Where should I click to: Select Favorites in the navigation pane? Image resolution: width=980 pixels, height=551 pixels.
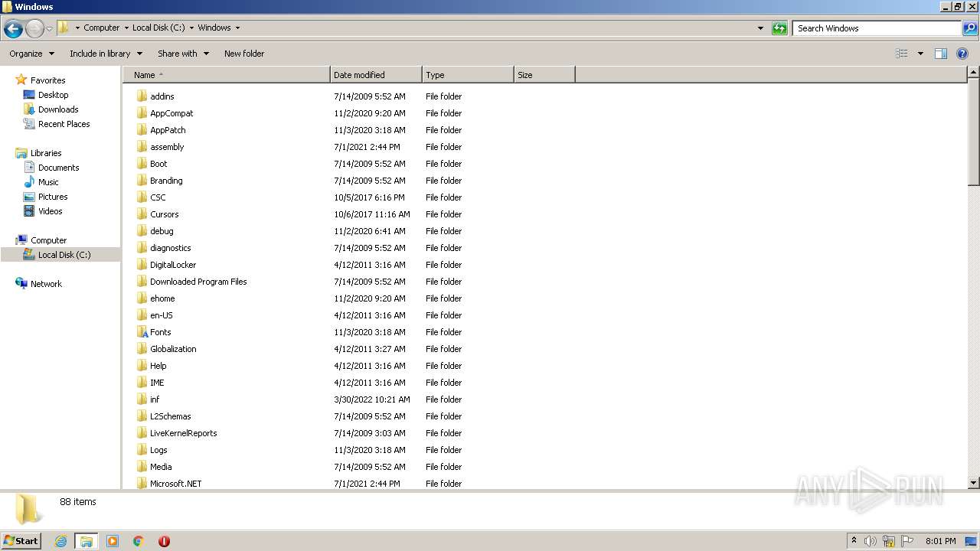tap(47, 80)
